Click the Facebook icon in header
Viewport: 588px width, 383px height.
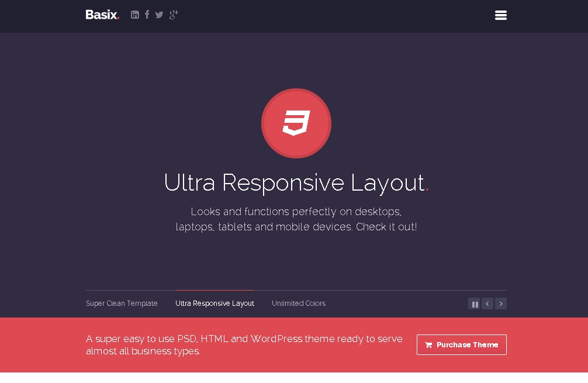(x=147, y=15)
